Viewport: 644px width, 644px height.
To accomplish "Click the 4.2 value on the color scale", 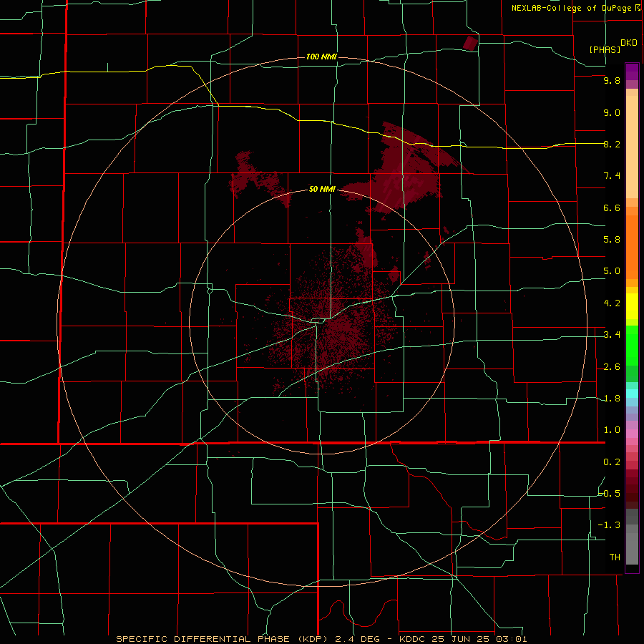I will 612,303.
